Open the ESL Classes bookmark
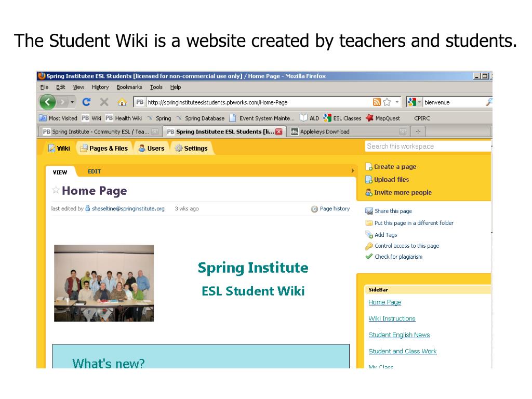Image resolution: width=532 pixels, height=399 pixels. tap(342, 118)
